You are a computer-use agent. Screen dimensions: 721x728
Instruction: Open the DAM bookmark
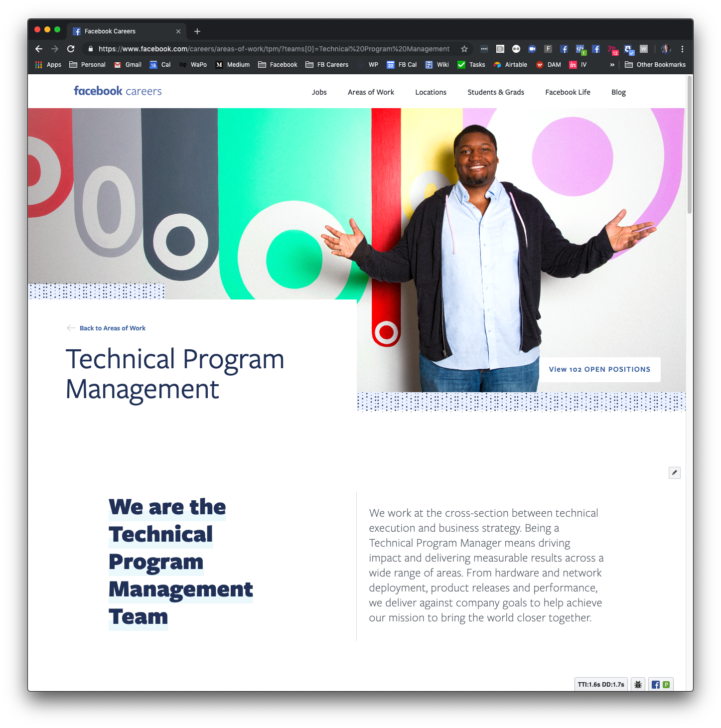pyautogui.click(x=548, y=65)
